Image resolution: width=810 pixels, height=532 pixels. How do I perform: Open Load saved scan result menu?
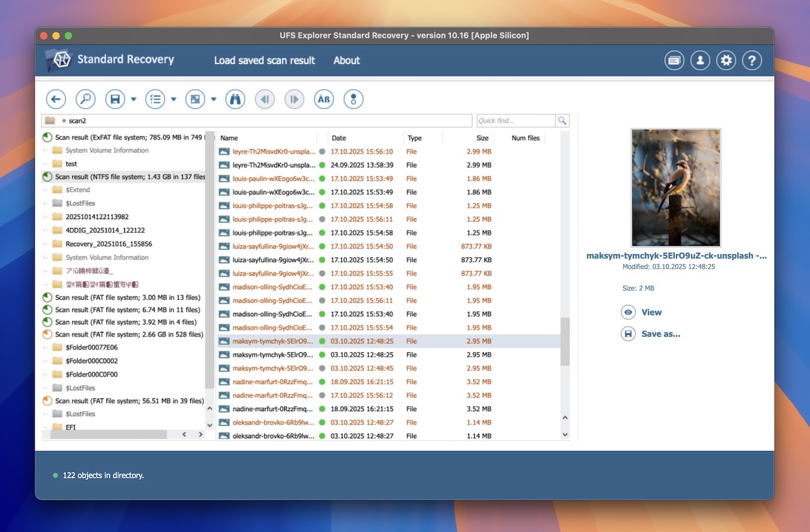(264, 60)
